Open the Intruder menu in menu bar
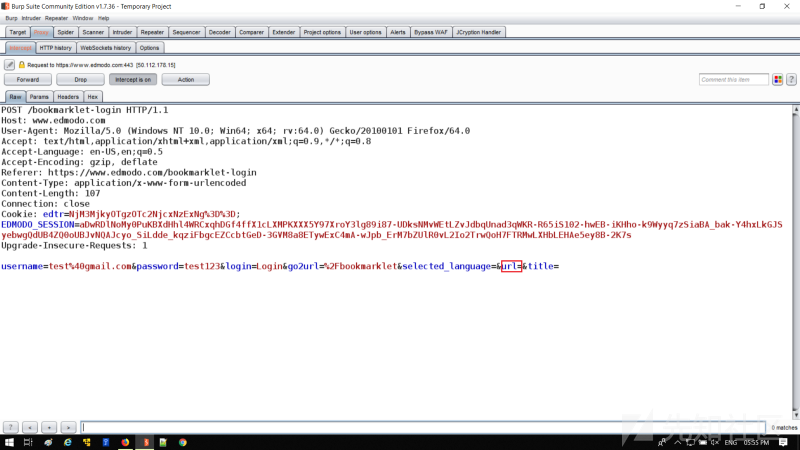Screen dimensions: 800x450 coord(31,18)
